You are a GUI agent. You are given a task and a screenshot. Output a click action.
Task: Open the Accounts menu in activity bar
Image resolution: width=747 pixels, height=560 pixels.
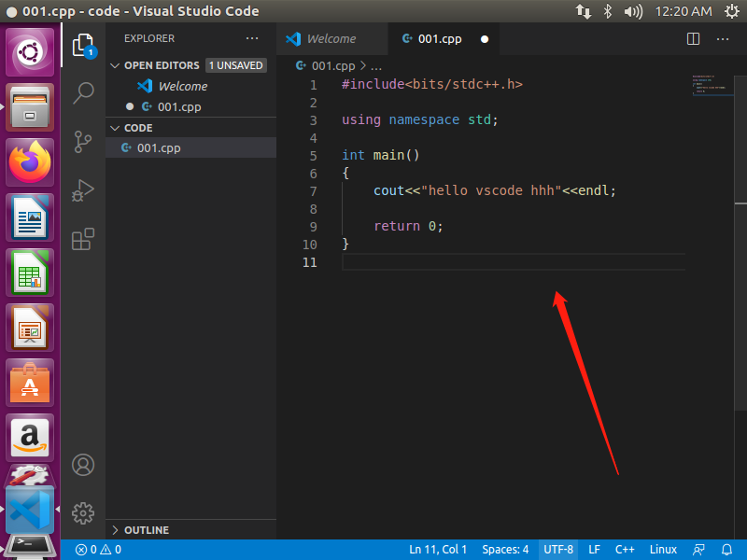pos(83,465)
